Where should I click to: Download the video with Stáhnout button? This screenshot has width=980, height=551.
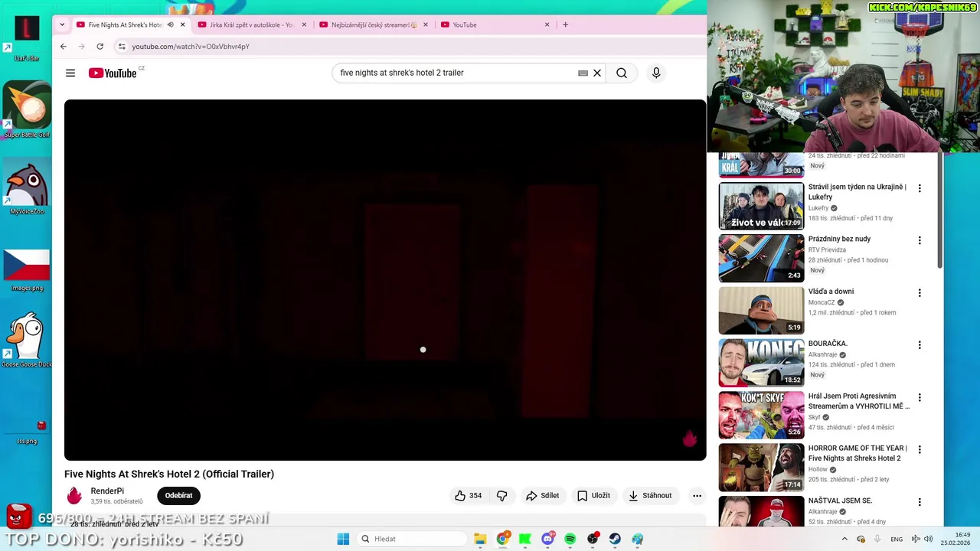650,495
